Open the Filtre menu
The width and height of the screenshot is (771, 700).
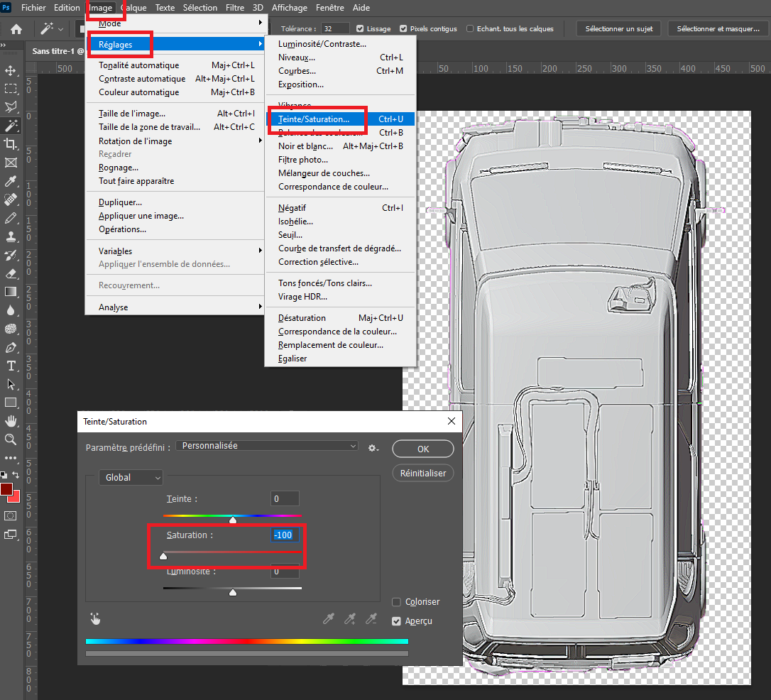234,8
